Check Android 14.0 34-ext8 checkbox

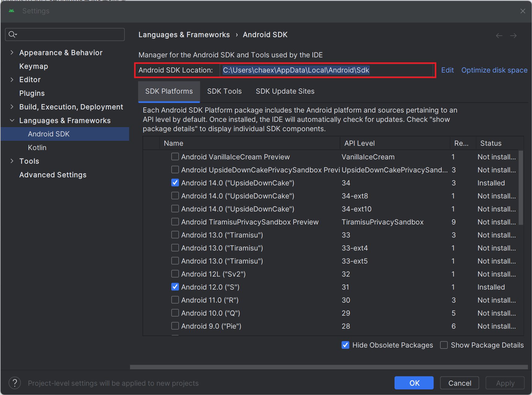point(175,196)
